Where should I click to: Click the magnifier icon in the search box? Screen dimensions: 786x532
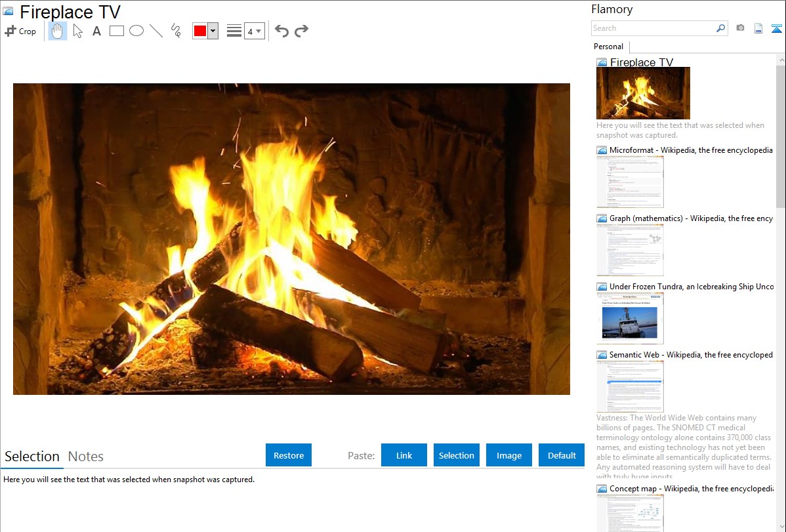click(x=720, y=28)
